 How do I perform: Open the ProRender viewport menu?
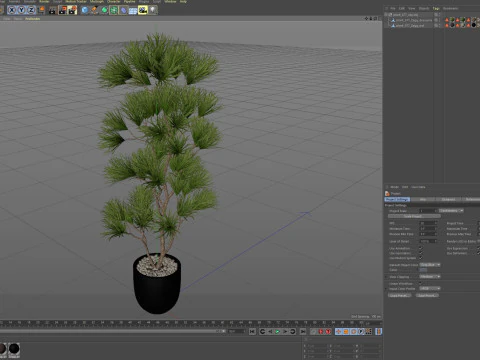(33, 19)
